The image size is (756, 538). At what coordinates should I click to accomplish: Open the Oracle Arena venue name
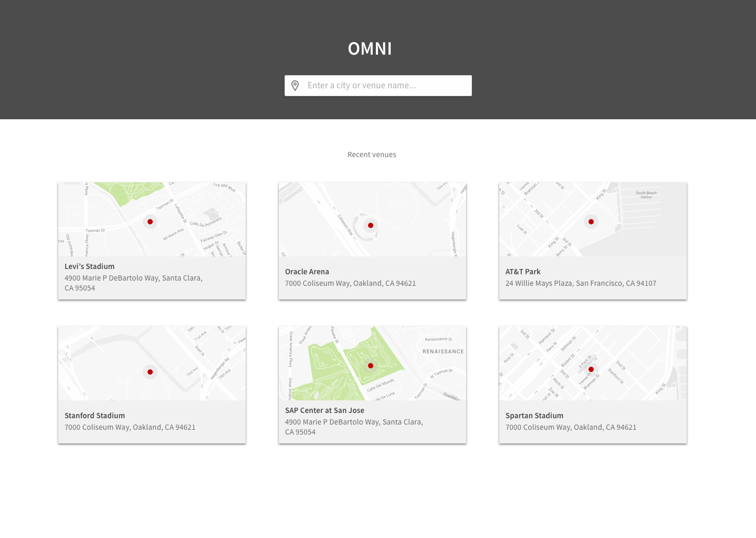point(307,272)
